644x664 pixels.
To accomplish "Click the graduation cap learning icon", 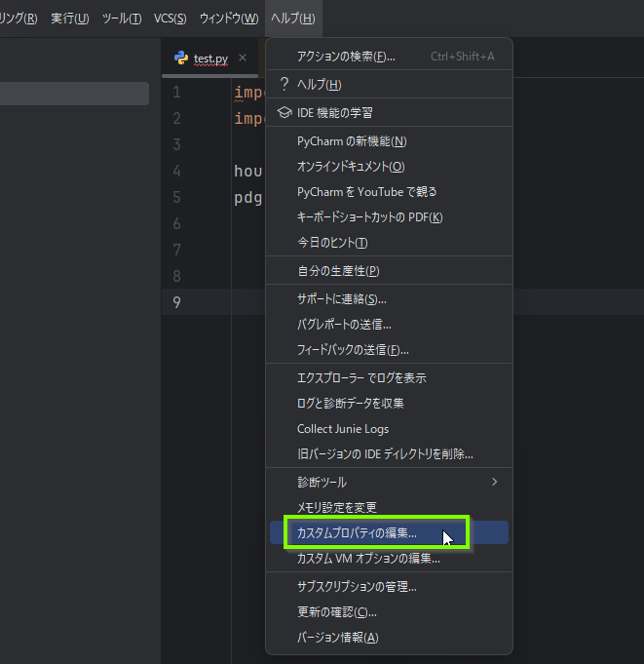I will click(284, 113).
